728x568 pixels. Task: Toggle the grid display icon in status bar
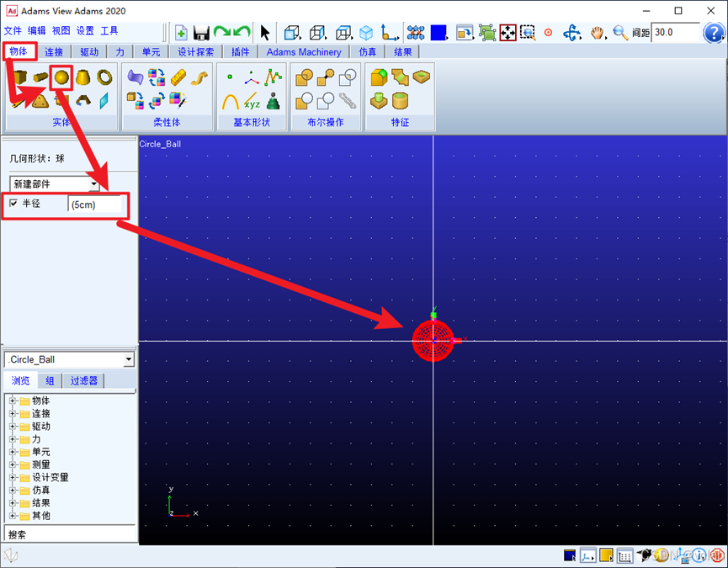click(x=625, y=555)
